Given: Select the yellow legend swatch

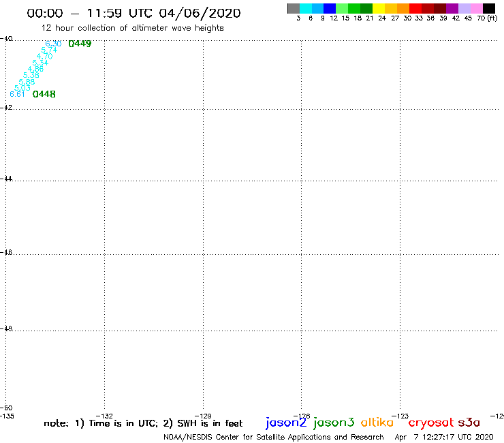Looking at the screenshot, I should (379, 8).
